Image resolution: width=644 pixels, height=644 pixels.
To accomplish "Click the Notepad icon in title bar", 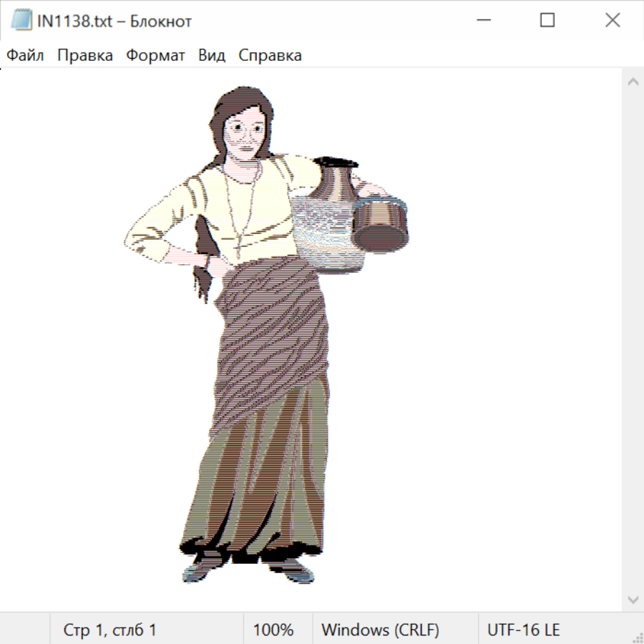I will click(x=21, y=21).
